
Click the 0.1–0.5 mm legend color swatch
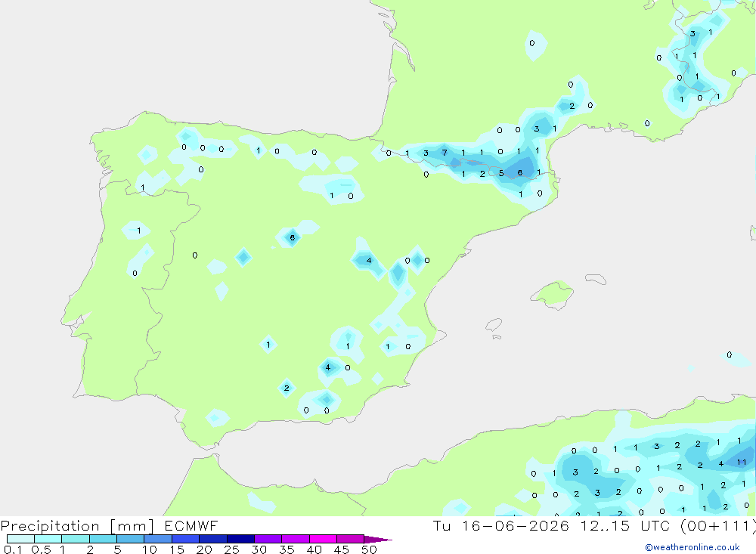[20, 539]
